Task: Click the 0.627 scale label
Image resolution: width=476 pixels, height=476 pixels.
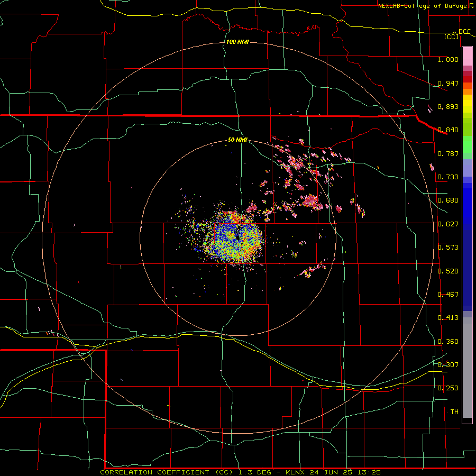Action: tap(448, 224)
